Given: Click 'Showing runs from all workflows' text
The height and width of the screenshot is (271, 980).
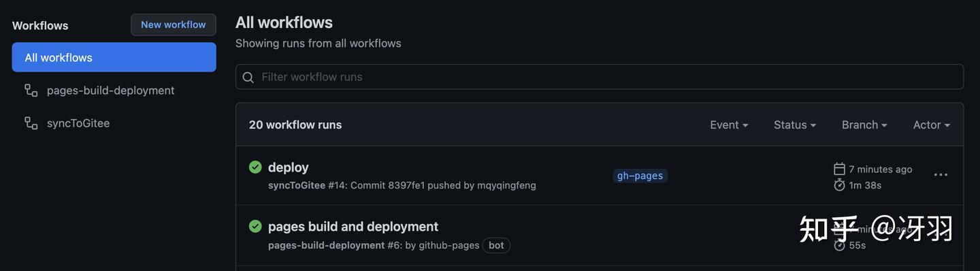Looking at the screenshot, I should coord(318,43).
